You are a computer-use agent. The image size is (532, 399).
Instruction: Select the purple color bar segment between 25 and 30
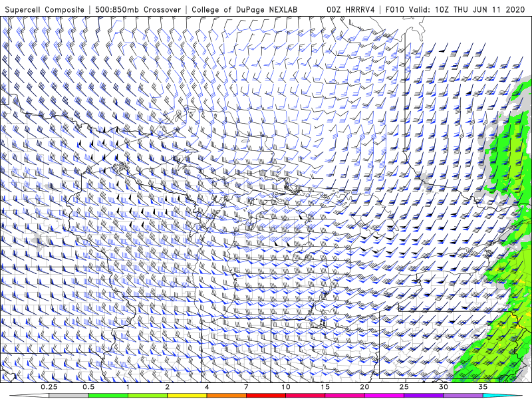tap(424, 396)
